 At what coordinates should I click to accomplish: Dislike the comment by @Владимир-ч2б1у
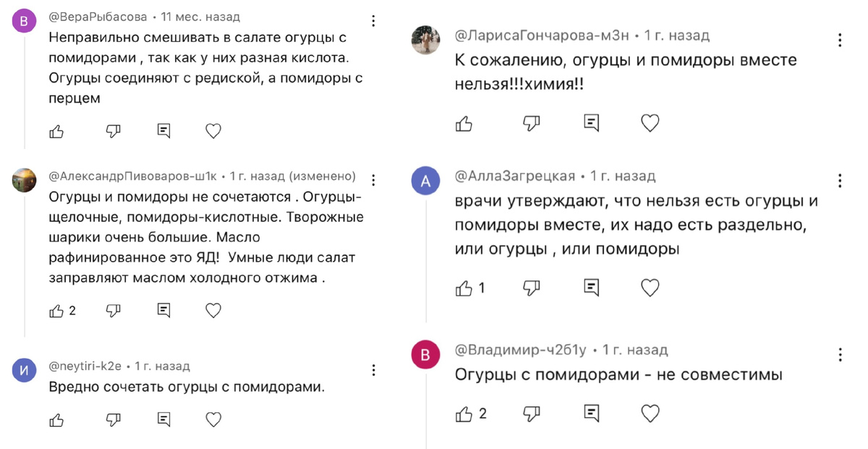click(x=531, y=414)
